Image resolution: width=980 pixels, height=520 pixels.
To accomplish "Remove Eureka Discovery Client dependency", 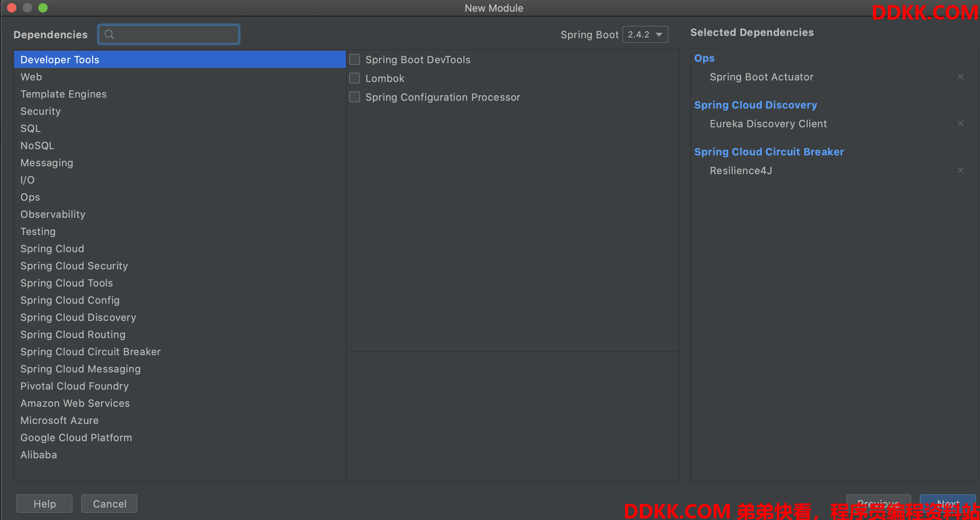I will [x=960, y=123].
